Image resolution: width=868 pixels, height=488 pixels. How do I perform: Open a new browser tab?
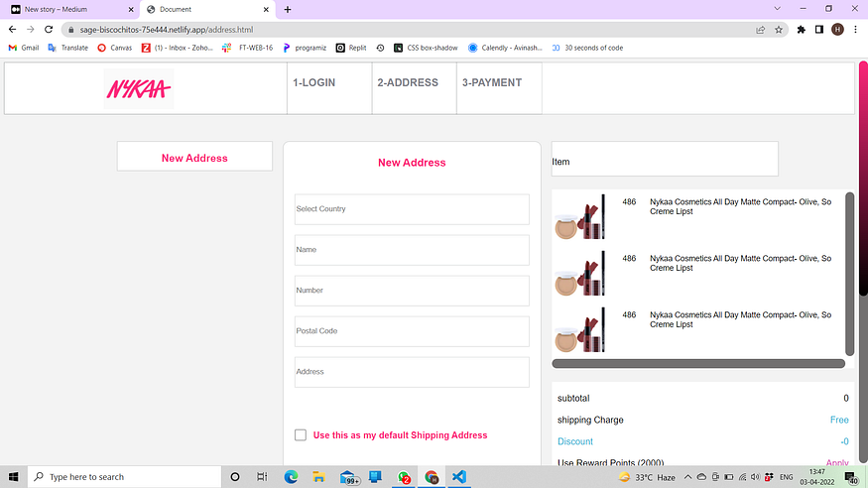tap(288, 9)
